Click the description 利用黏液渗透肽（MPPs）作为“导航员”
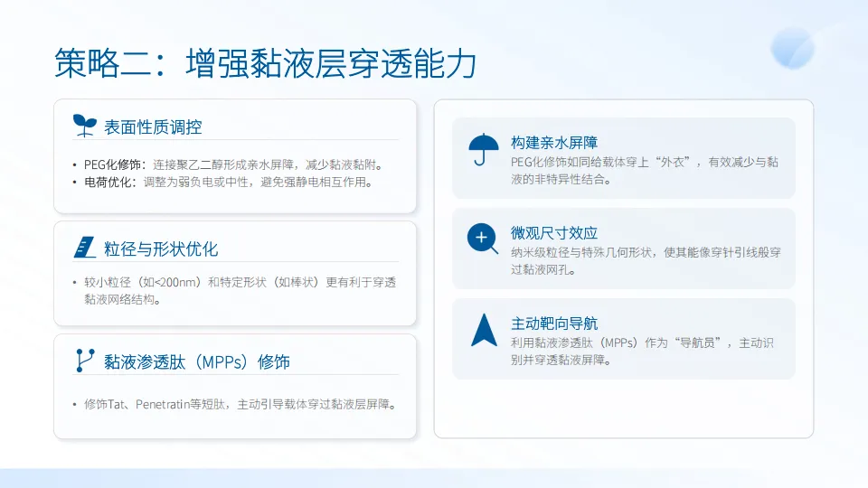 (x=642, y=352)
